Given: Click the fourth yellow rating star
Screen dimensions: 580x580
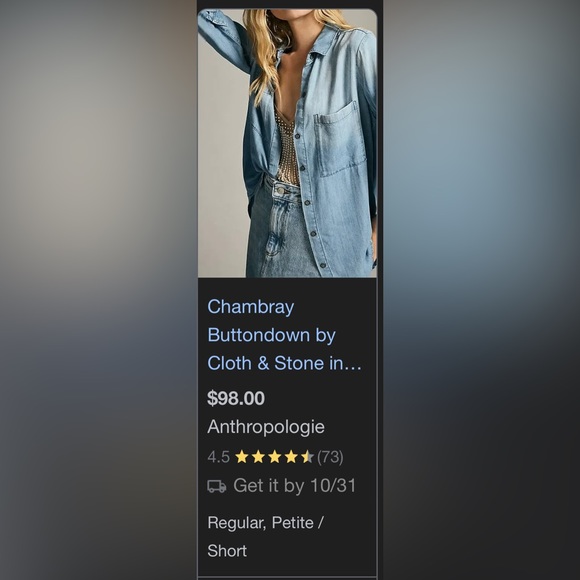Looking at the screenshot, I should [291, 457].
